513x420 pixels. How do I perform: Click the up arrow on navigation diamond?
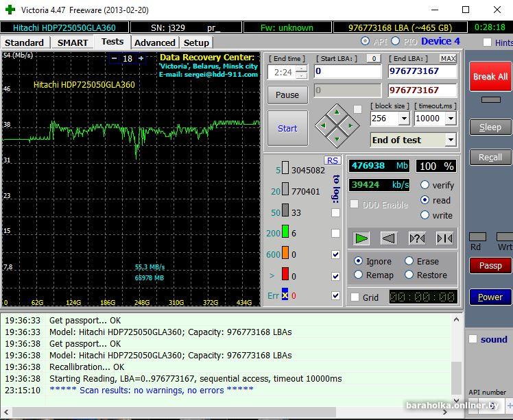tap(337, 112)
